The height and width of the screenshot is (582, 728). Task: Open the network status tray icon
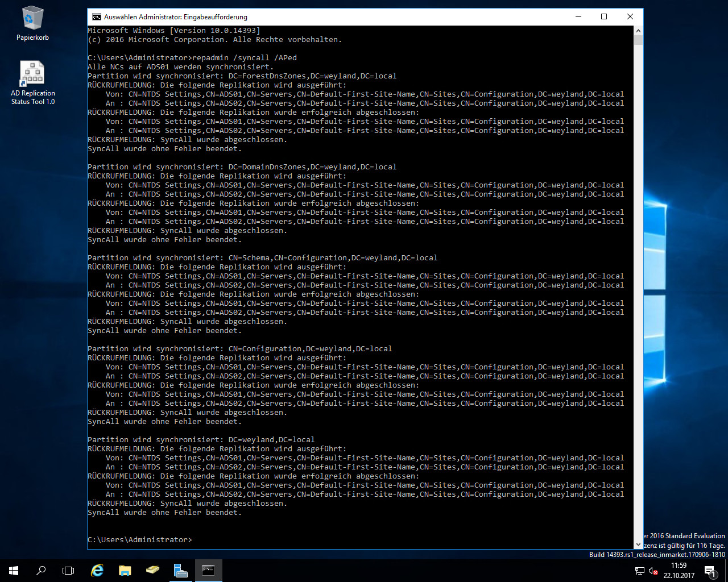pyautogui.click(x=640, y=571)
